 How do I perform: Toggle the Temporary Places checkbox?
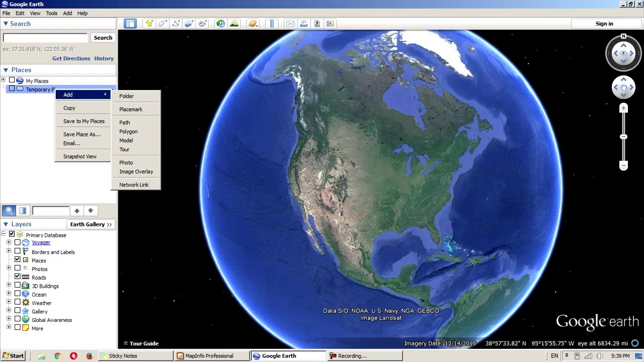pyautogui.click(x=12, y=88)
